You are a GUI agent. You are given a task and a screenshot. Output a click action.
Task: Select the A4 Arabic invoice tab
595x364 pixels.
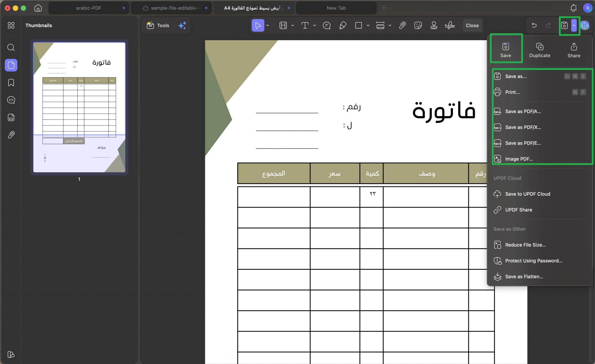pyautogui.click(x=254, y=8)
